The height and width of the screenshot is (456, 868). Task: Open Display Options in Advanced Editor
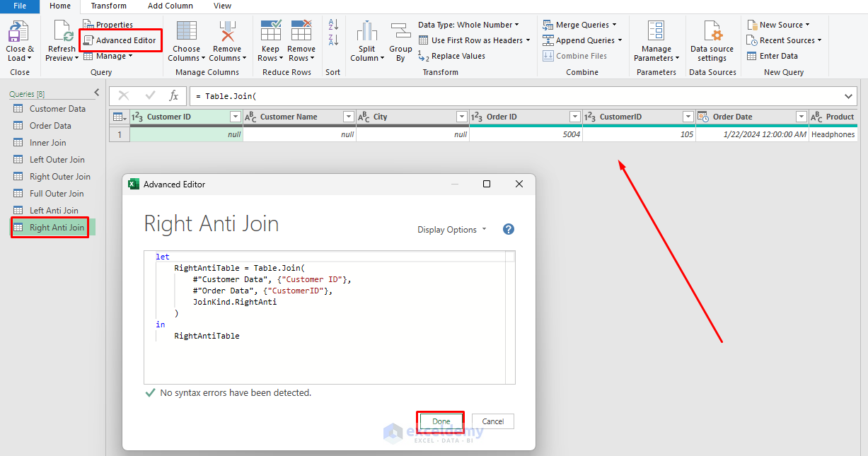click(452, 230)
